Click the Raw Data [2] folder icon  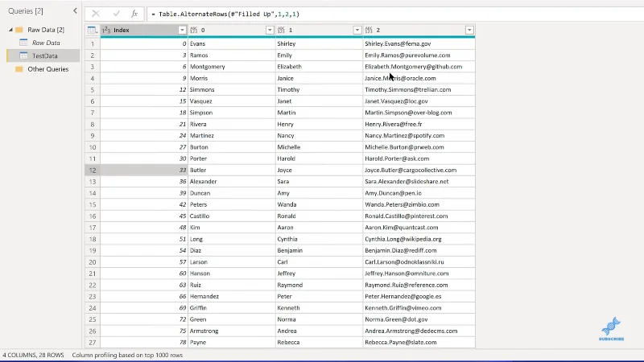pos(19,30)
